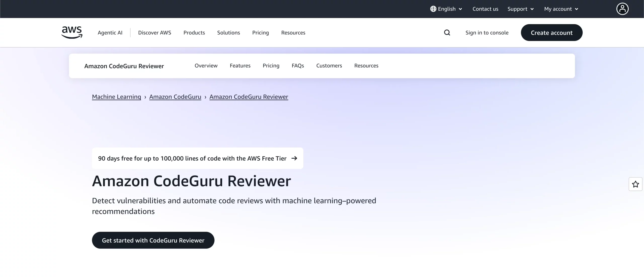Screen dimensions: 644x277
Task: Click the star bookmark icon on right edge
Action: [635, 184]
